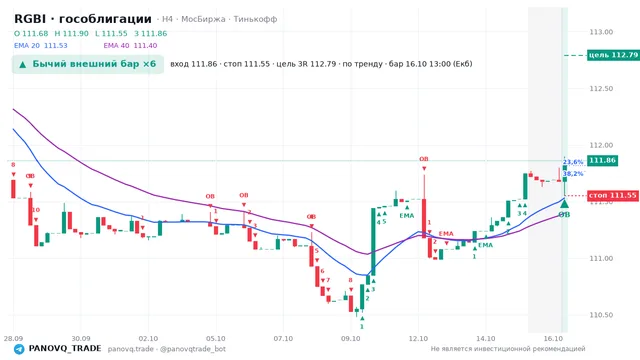Click the red 'EMA' signal label
640x360 pixels.
[446, 234]
